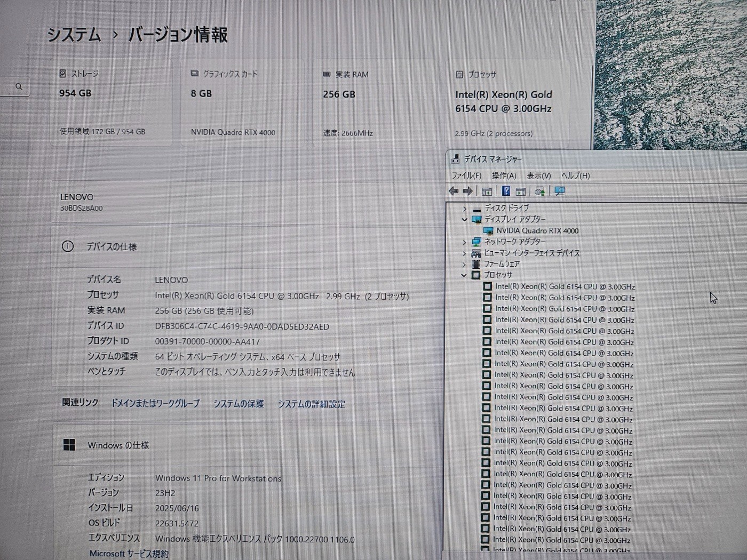Click the text 2.99 GHz (2 processors)
The height and width of the screenshot is (560, 747).
click(494, 133)
